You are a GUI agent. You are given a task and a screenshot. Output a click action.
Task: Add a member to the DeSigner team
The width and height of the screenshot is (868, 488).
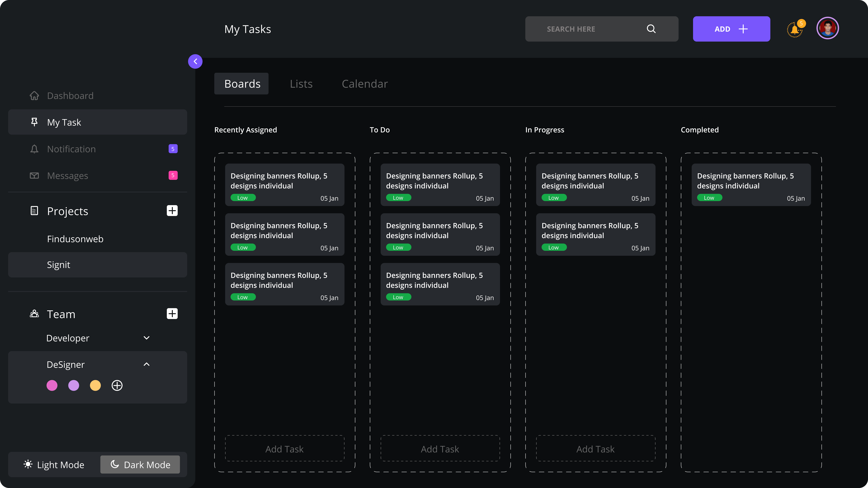pos(117,385)
